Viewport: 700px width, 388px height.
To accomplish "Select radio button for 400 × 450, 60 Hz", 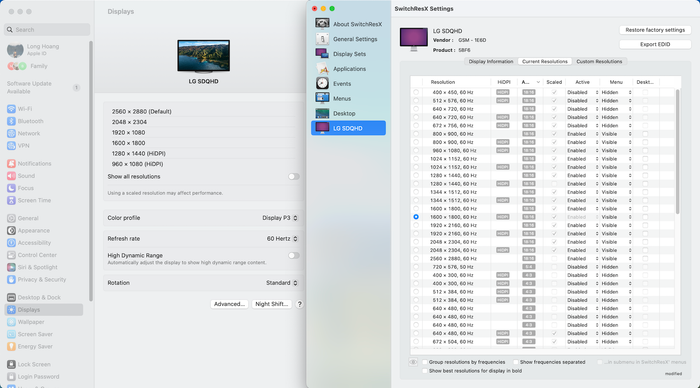I will coord(416,92).
